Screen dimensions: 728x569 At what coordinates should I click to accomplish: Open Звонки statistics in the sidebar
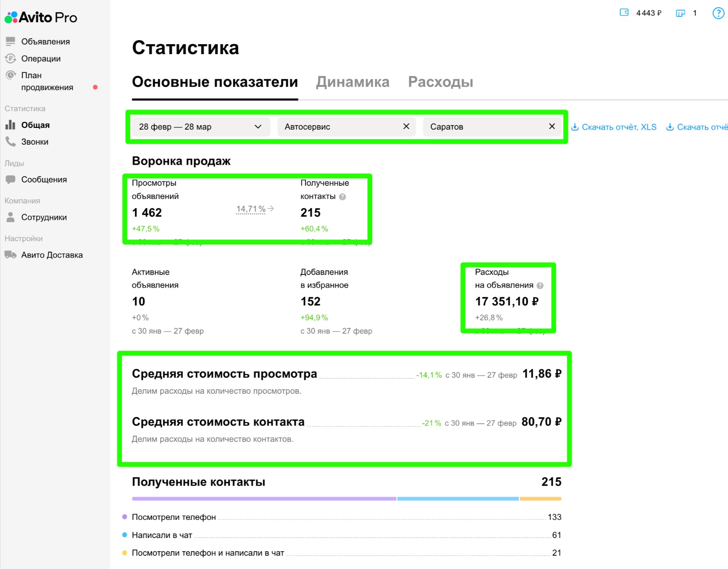[x=35, y=142]
